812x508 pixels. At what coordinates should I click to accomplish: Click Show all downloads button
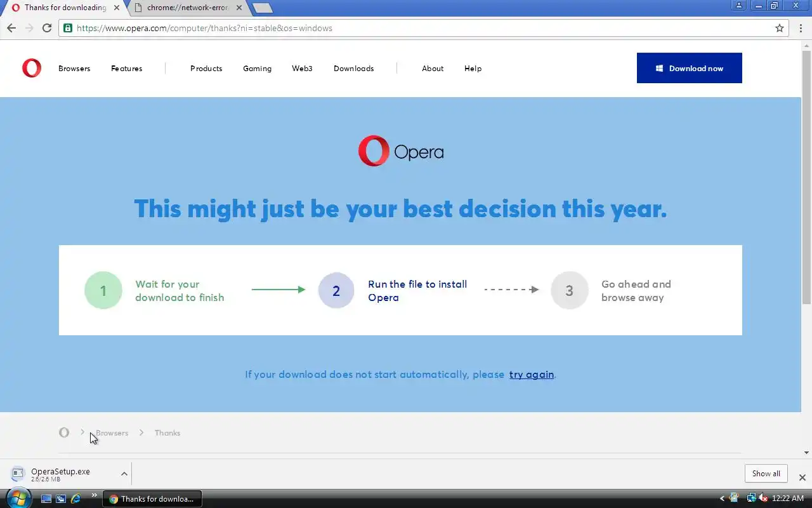(x=766, y=474)
